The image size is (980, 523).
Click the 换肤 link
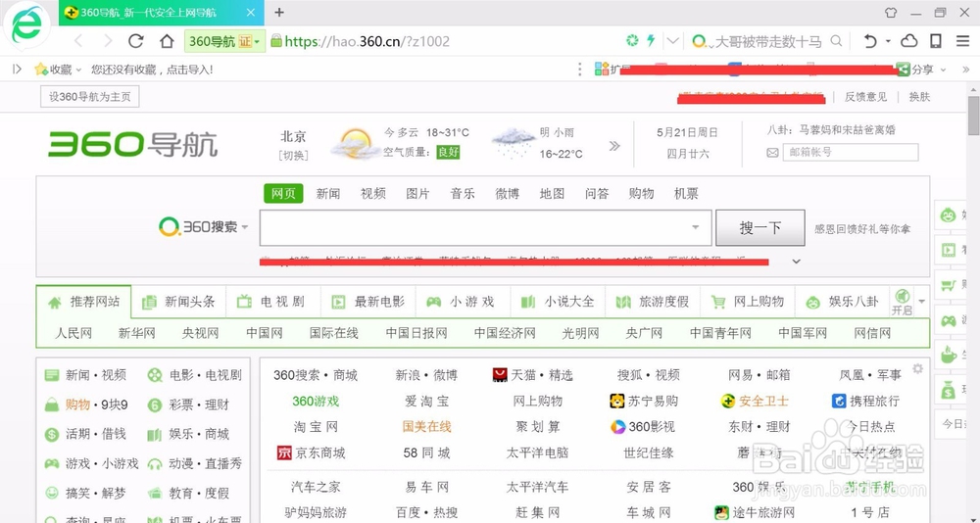tap(919, 97)
